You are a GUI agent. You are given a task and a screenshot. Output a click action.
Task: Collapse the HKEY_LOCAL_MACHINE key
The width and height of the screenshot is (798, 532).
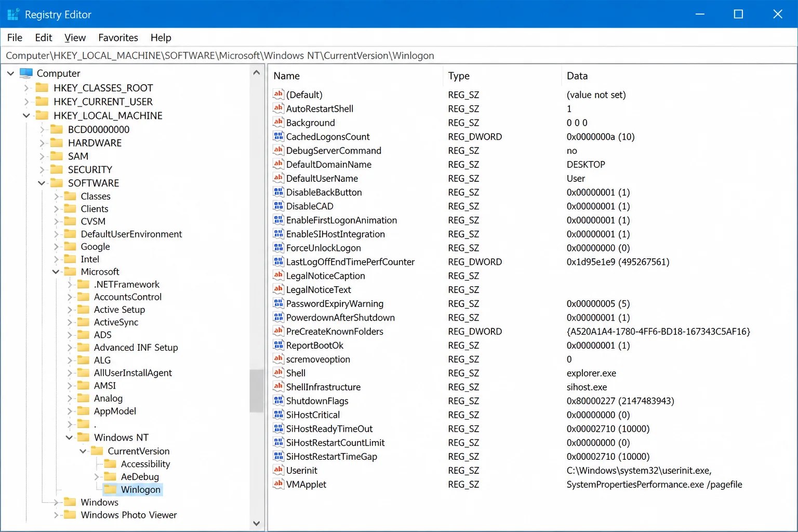point(26,115)
